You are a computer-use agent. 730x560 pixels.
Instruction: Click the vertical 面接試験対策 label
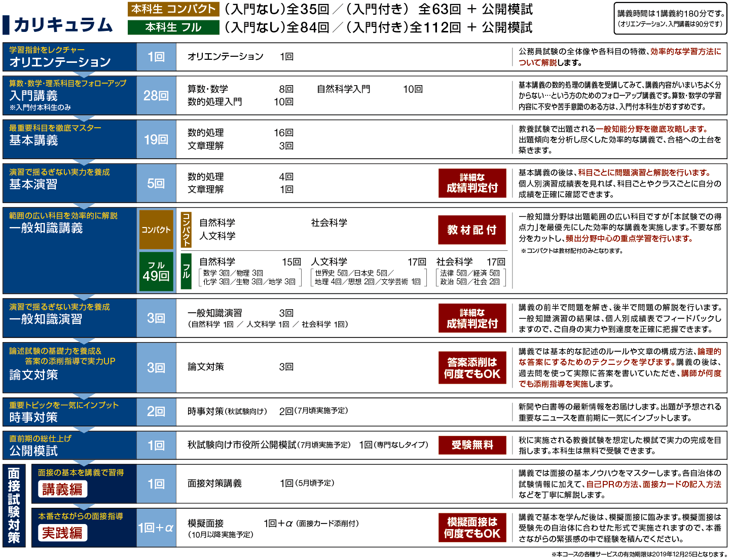[14, 506]
